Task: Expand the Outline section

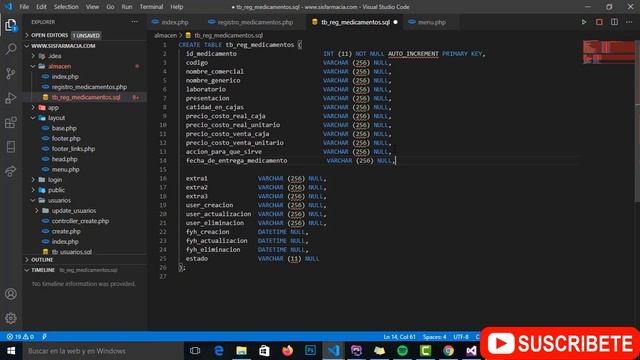Action: tap(42, 260)
